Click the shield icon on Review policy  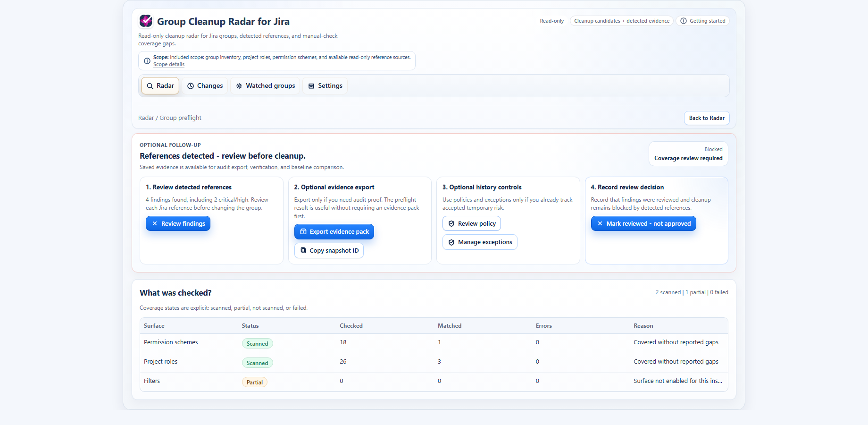[x=451, y=223]
